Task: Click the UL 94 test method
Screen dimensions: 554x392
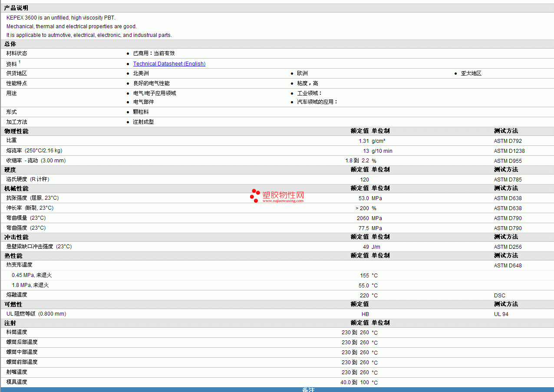Action: 501,314
